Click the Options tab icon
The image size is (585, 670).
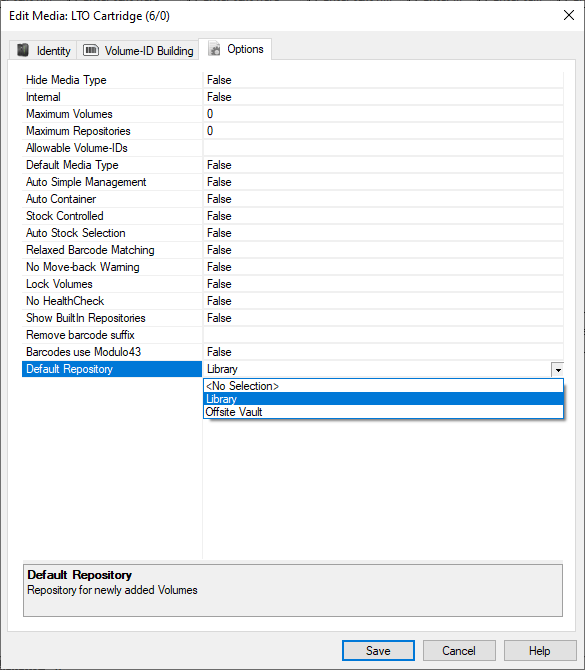(215, 49)
